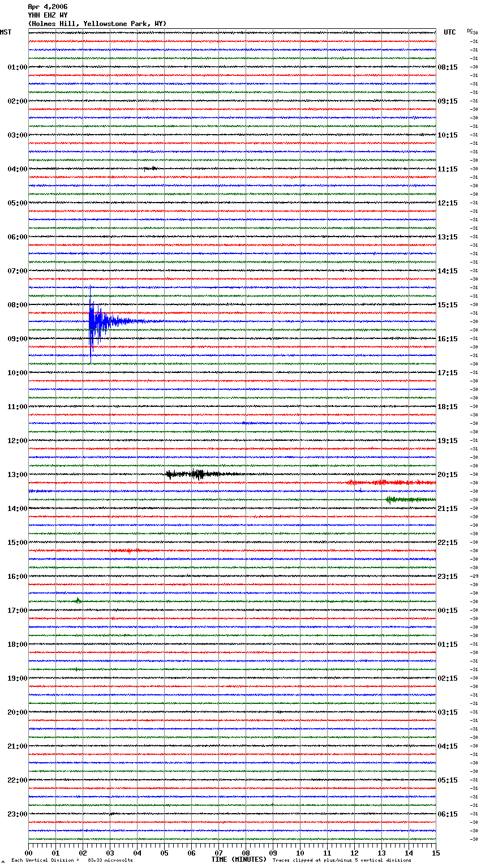The height and width of the screenshot is (868, 481).
Task: Click the 00:15 UTC time label
Action: coord(448,611)
